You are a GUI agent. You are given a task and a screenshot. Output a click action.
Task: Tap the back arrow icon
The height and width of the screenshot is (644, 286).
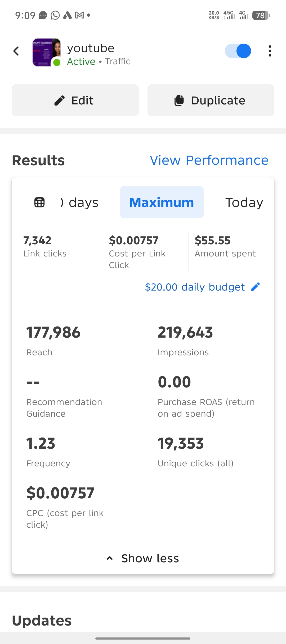pyautogui.click(x=16, y=51)
